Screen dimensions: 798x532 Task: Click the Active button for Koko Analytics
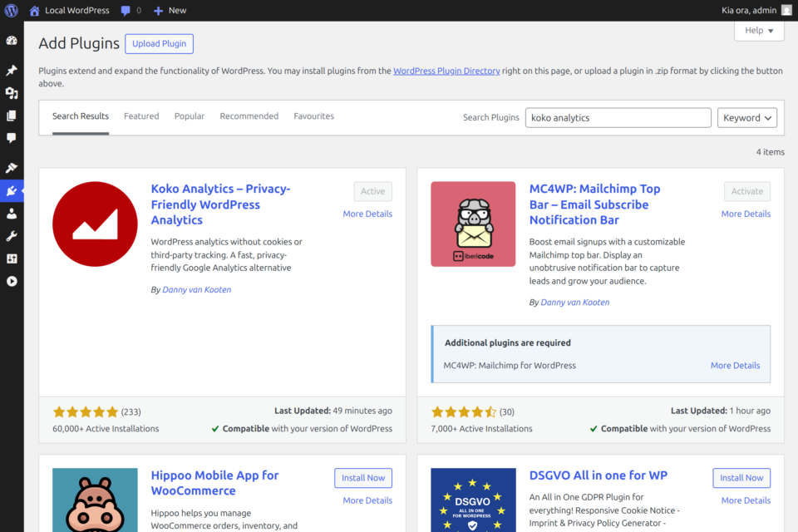pos(373,191)
